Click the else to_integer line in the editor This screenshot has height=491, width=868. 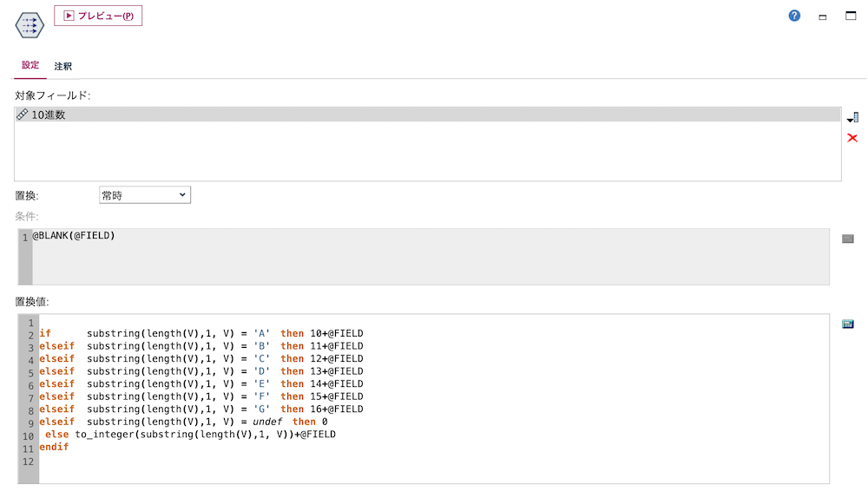[x=190, y=435]
